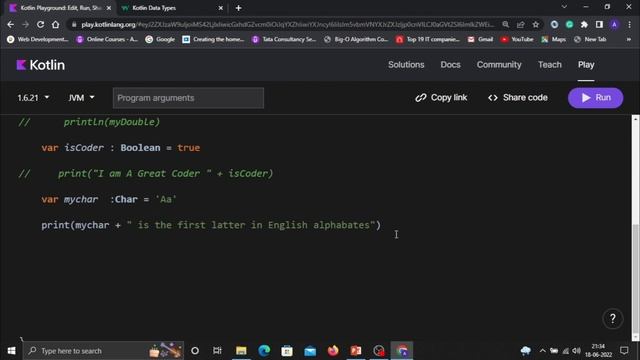
Task: Open Microsoft Store from taskbar
Action: click(287, 351)
